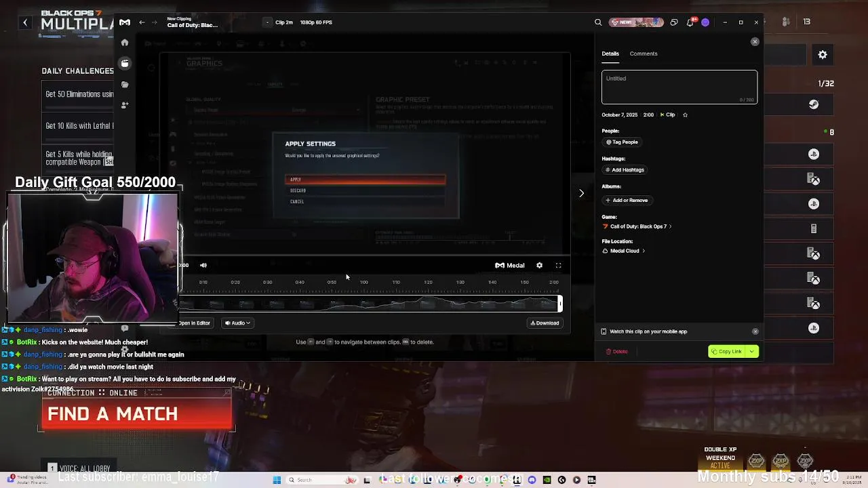
Task: Dismiss the mobile app banner
Action: 755,331
